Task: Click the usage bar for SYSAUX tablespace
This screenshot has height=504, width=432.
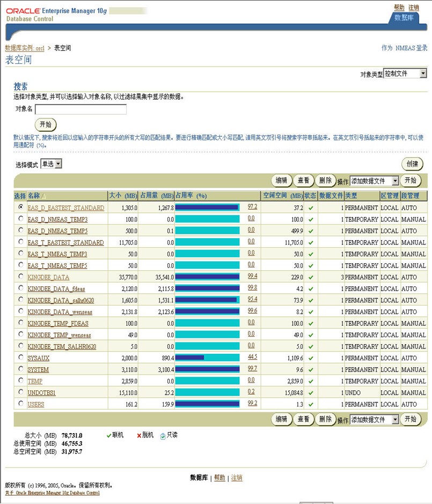Action: (x=207, y=358)
